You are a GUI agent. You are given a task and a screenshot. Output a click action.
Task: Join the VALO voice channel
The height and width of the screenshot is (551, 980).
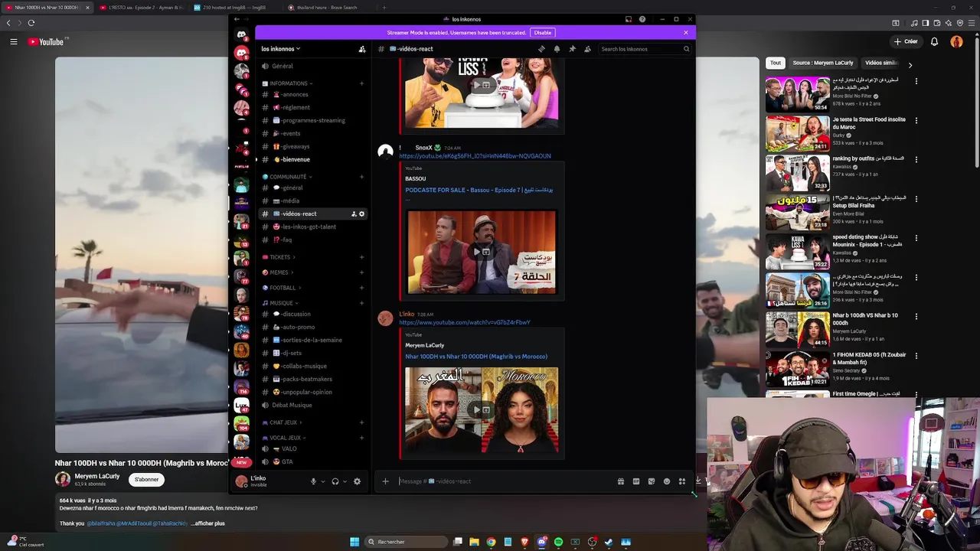(x=314, y=449)
